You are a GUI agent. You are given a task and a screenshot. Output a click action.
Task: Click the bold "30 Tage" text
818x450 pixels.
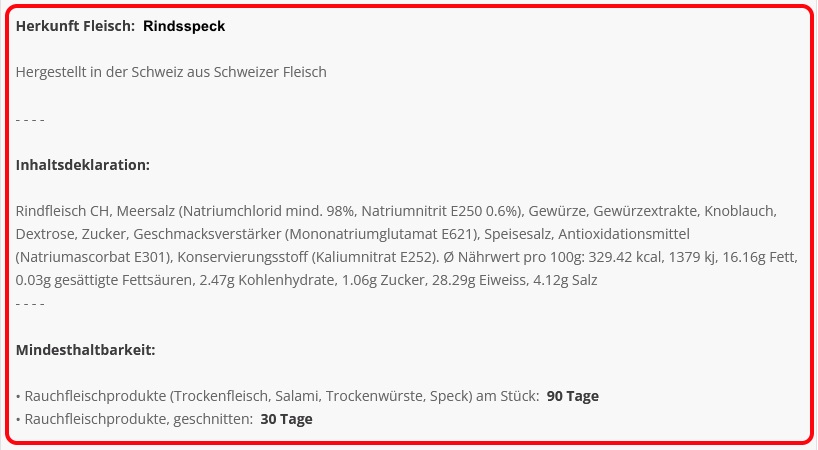[286, 419]
